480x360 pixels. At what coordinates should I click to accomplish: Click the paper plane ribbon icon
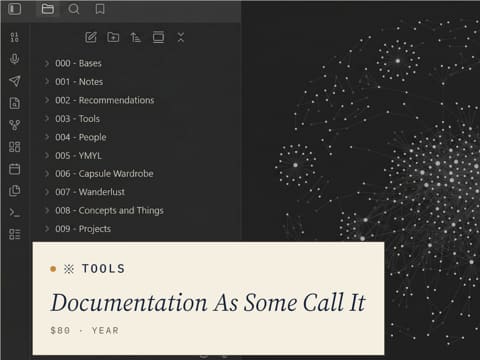pyautogui.click(x=15, y=81)
